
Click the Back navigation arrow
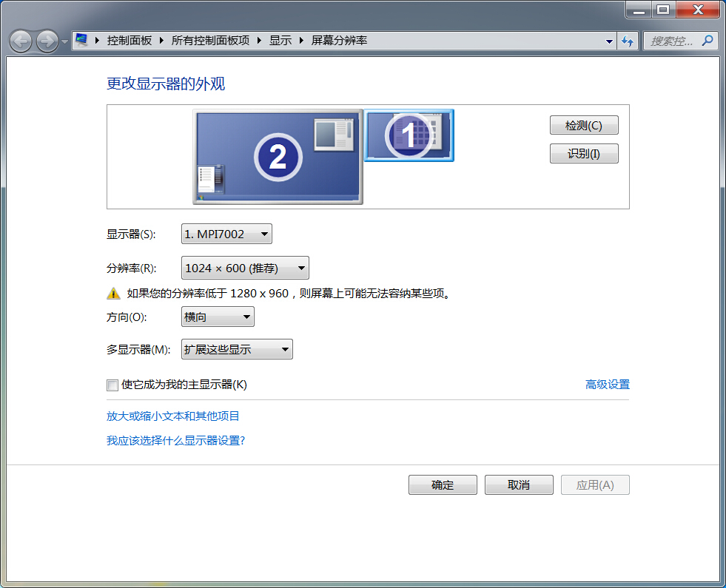(21, 41)
